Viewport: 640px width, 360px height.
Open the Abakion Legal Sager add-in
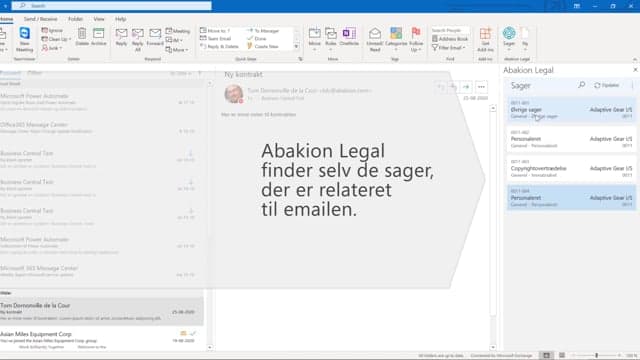509,39
